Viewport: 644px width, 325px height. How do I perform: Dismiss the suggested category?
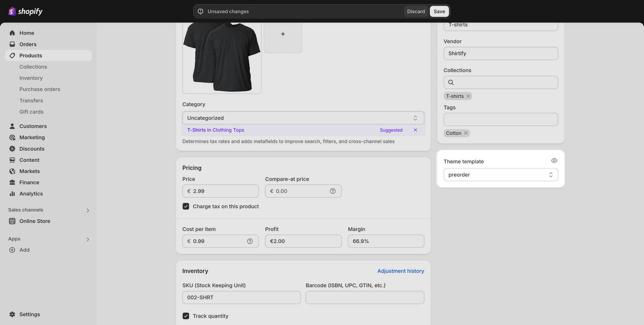click(415, 130)
